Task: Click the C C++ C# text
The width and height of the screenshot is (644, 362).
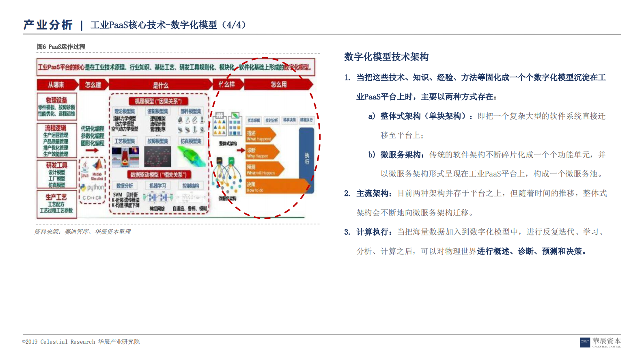Action: pyautogui.click(x=92, y=198)
